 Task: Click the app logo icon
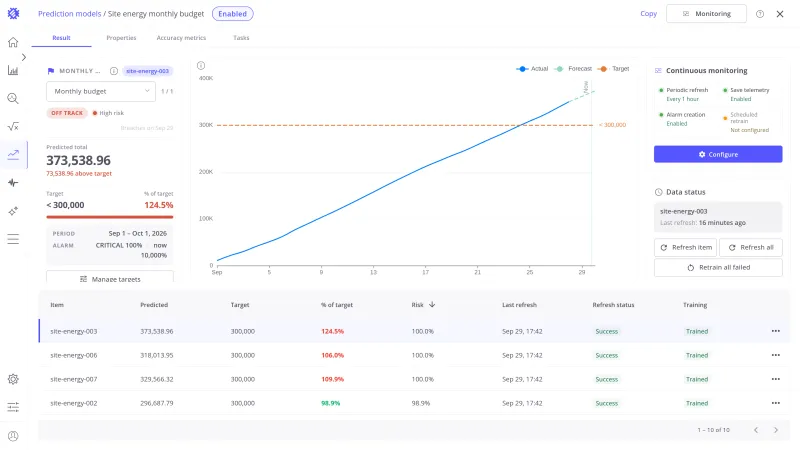13,14
